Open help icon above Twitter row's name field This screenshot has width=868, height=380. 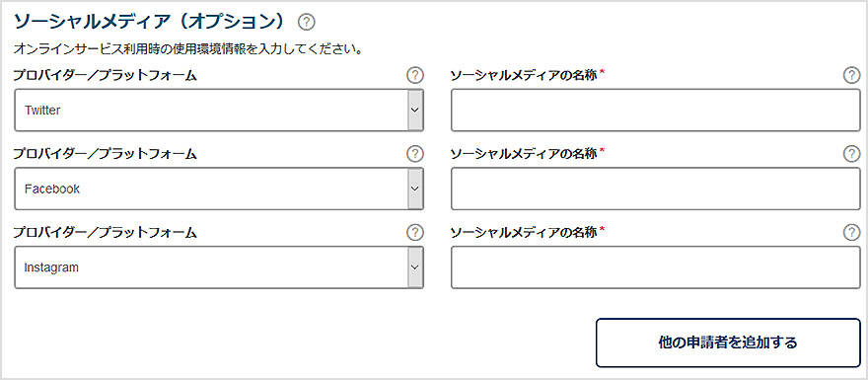tap(851, 75)
